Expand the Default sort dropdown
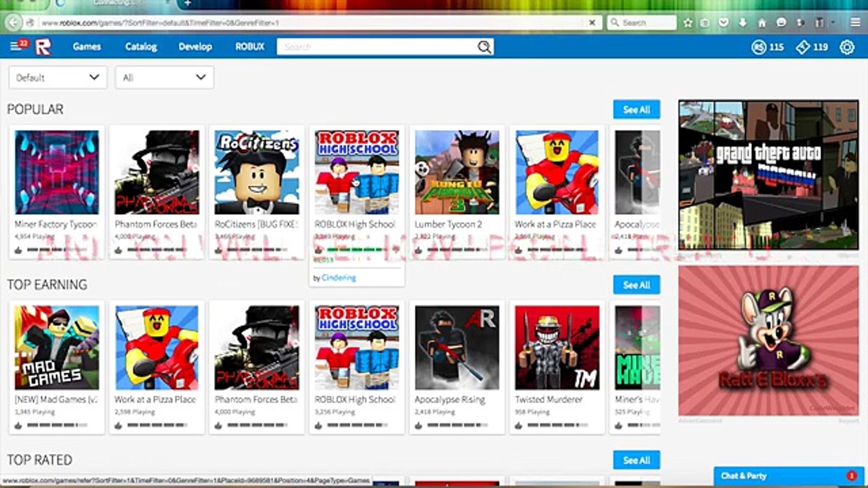The image size is (868, 488). click(x=58, y=77)
